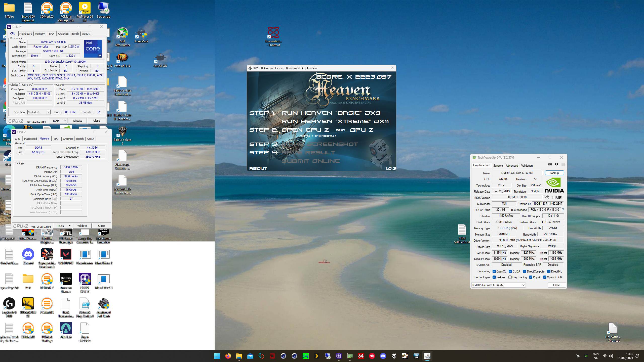Open the 3DMark05 desktop icon

pos(47,10)
